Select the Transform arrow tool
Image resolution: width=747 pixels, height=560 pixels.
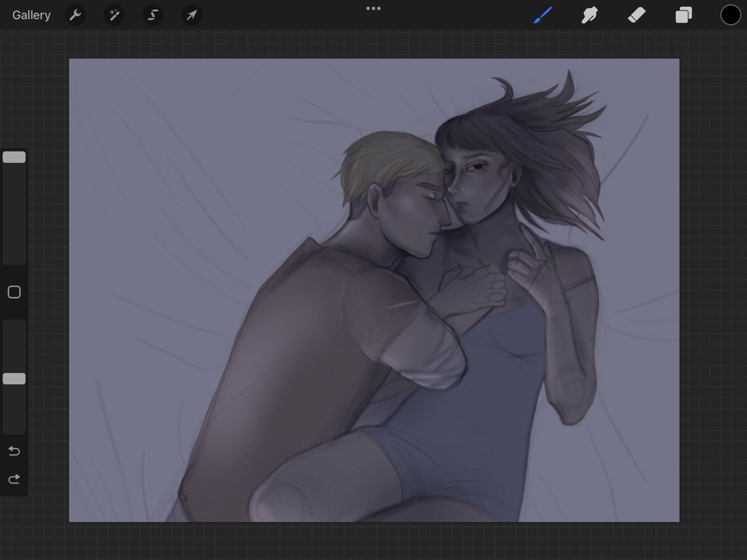[x=192, y=15]
